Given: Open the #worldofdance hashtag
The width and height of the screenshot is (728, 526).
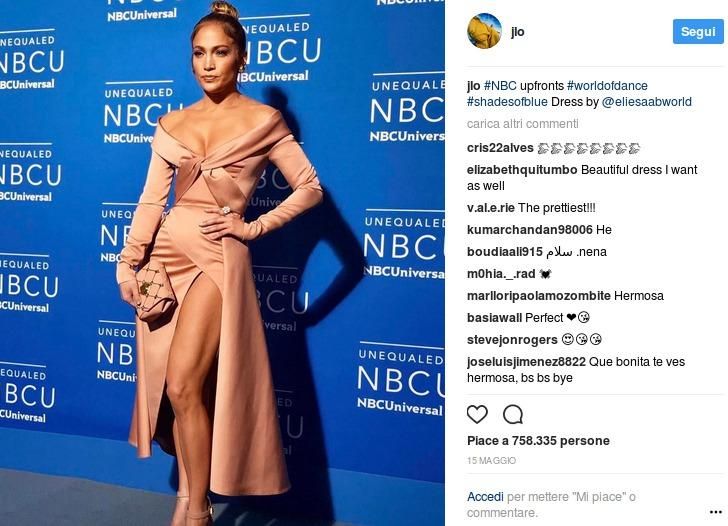Looking at the screenshot, I should pyautogui.click(x=607, y=86).
